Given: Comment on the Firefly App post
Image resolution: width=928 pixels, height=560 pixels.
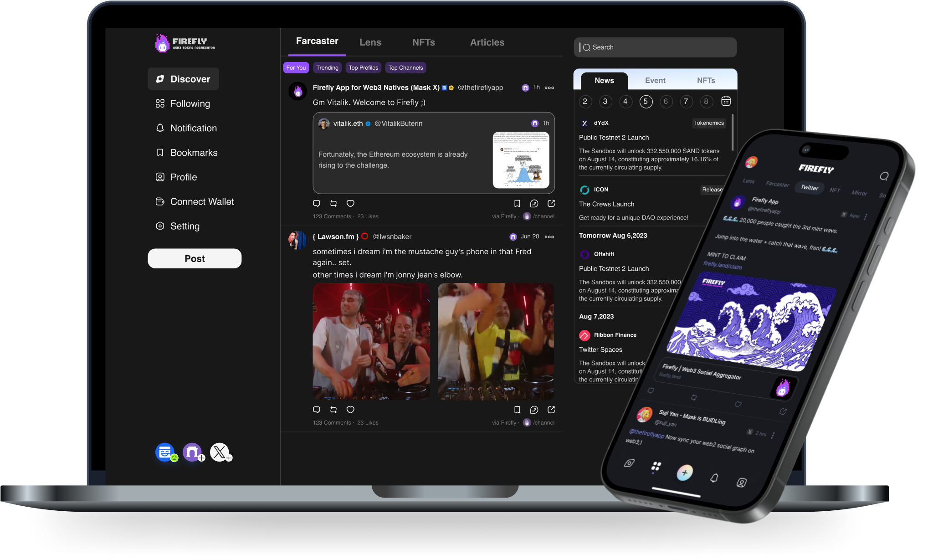Looking at the screenshot, I should click(317, 204).
